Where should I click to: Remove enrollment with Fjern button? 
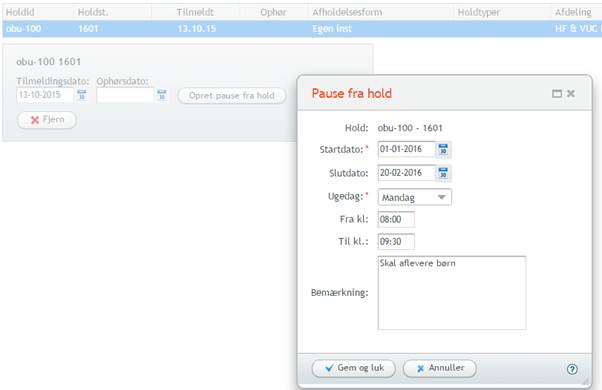click(46, 120)
